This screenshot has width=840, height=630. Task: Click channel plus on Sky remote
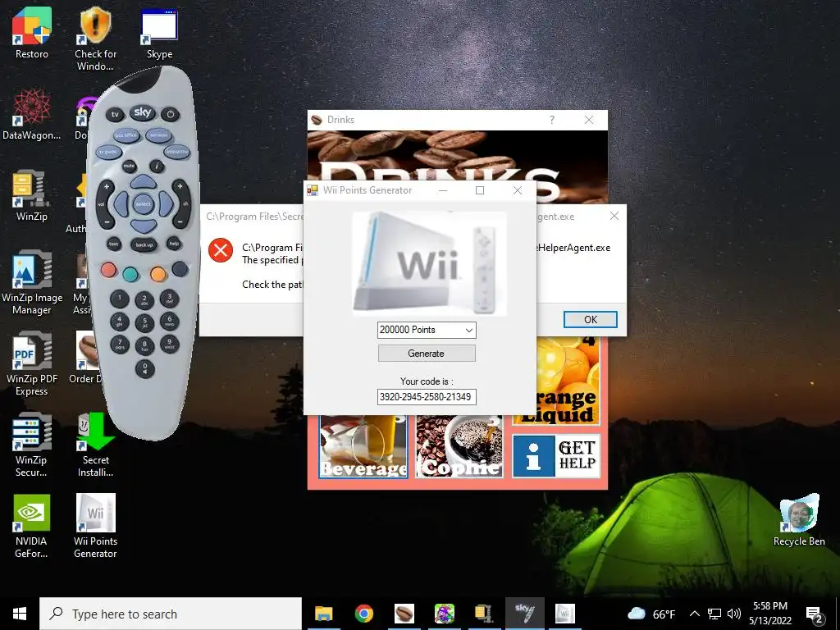180,187
